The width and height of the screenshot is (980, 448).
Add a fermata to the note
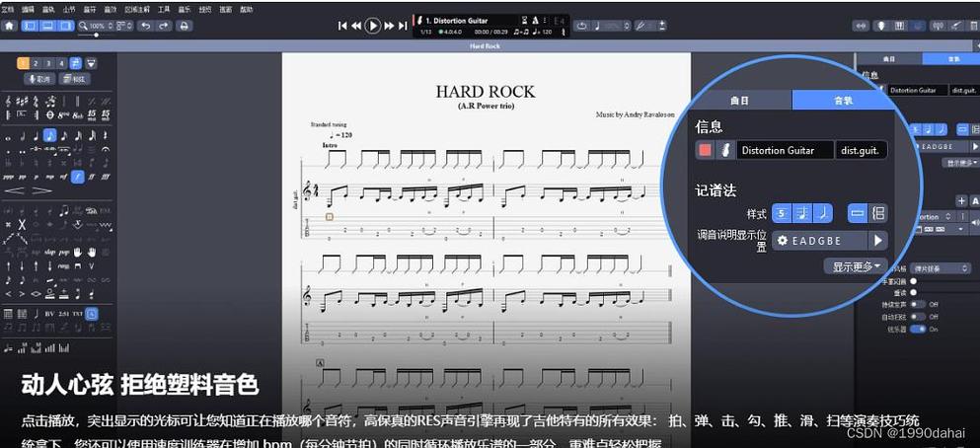[x=105, y=149]
